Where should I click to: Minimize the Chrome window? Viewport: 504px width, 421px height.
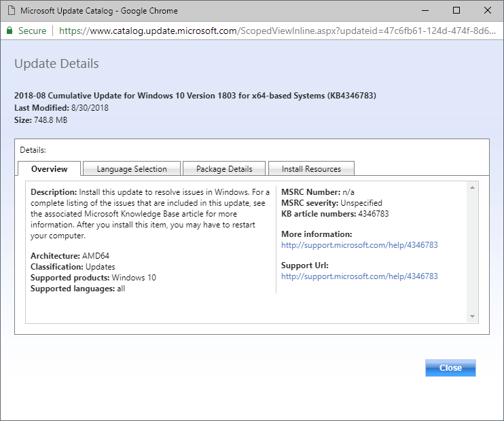click(425, 11)
